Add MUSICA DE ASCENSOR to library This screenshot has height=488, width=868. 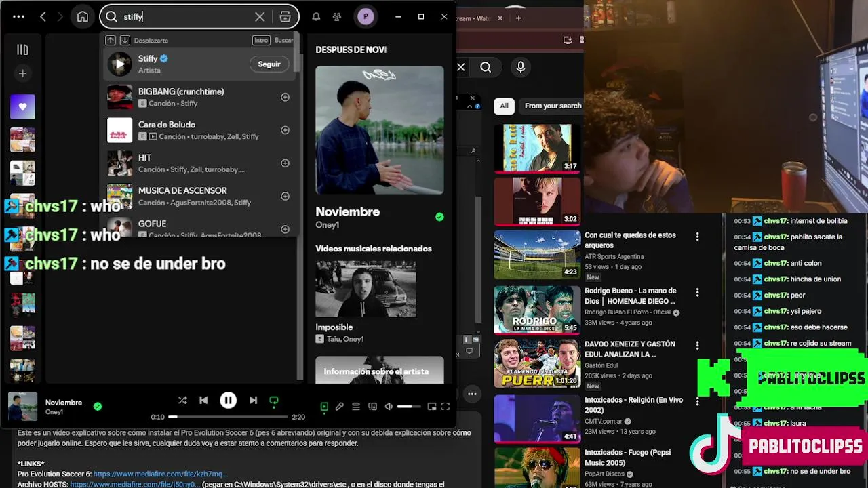(x=285, y=197)
